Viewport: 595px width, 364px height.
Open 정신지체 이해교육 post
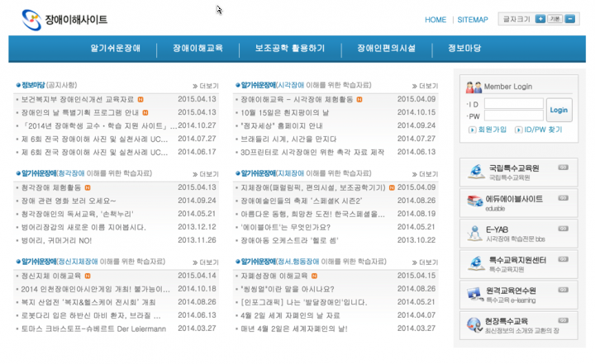(x=51, y=276)
